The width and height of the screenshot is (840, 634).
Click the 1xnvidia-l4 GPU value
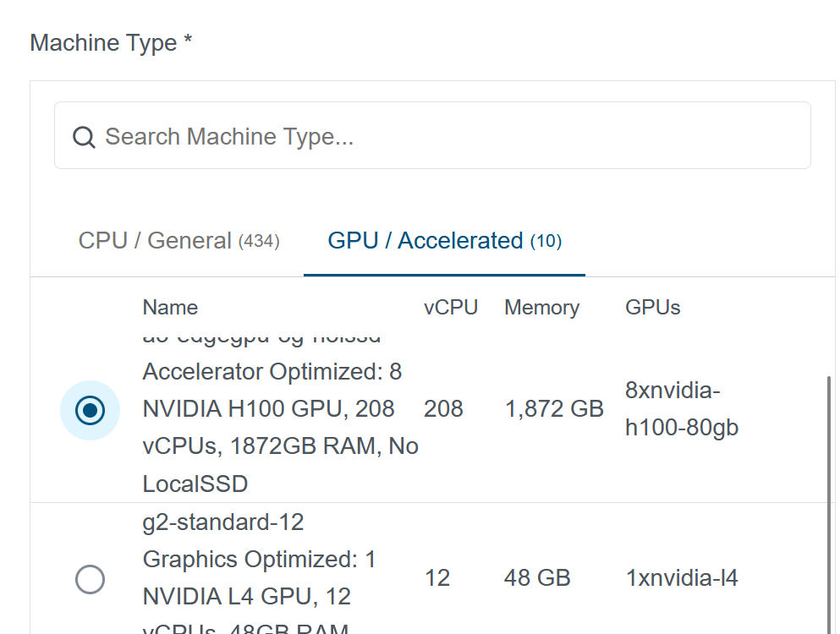(x=681, y=578)
